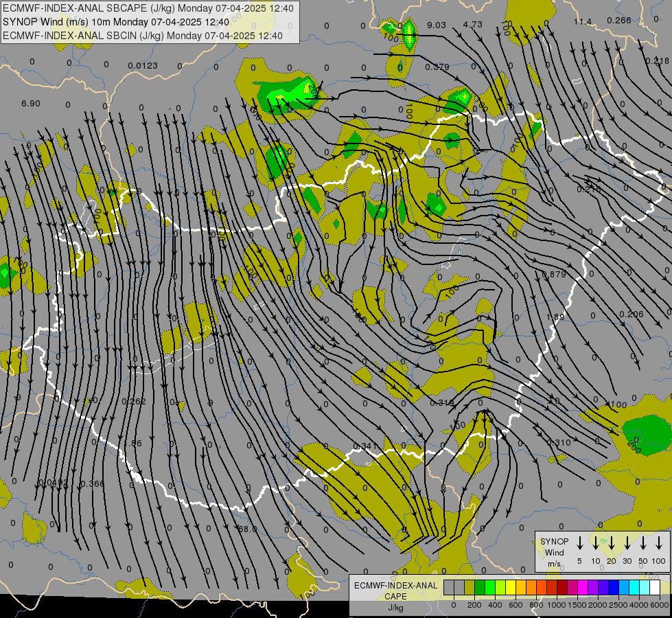
Task: Click the 1000 tick label on CAPE scale
Action: tap(557, 605)
